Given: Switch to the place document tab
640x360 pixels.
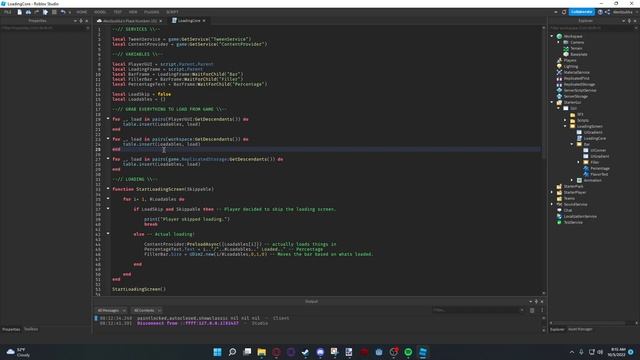Looking at the screenshot, I should point(129,21).
